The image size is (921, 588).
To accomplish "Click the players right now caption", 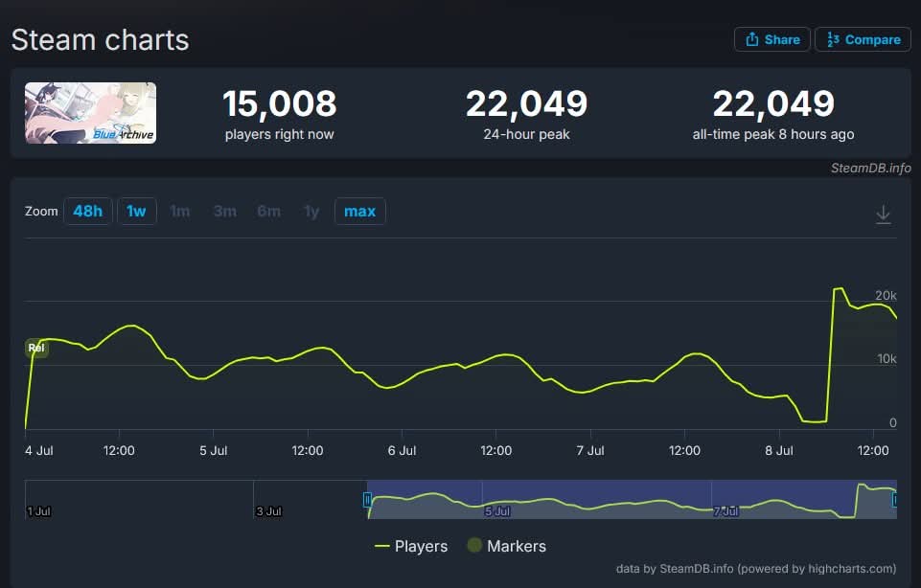I will (x=280, y=134).
